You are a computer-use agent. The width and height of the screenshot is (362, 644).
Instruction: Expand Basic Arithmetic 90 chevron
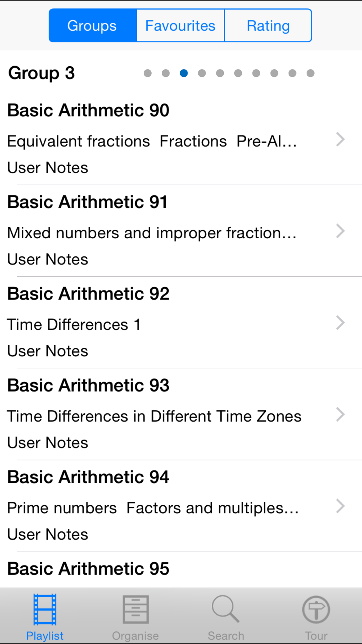[x=340, y=139]
